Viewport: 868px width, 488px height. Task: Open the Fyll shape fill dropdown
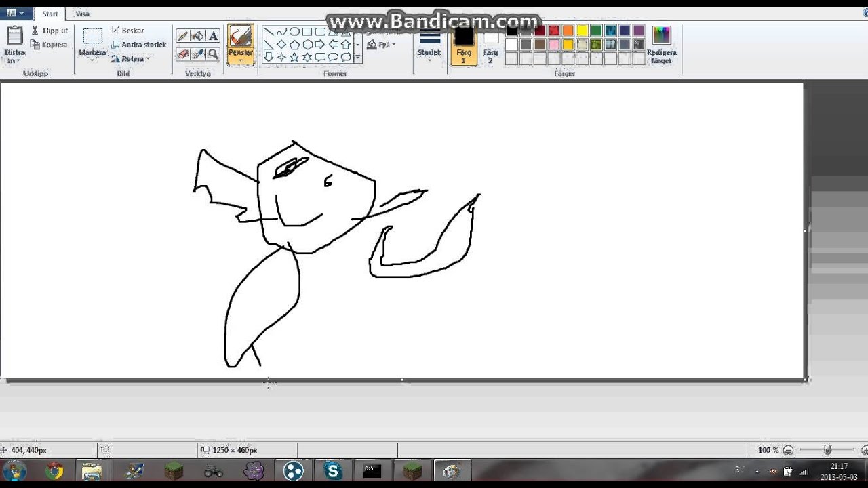tap(381, 45)
